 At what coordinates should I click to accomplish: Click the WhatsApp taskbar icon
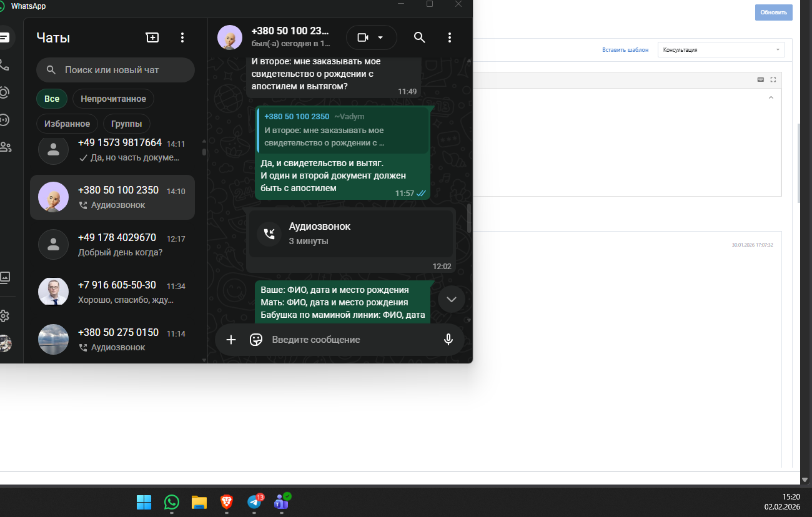[172, 501]
